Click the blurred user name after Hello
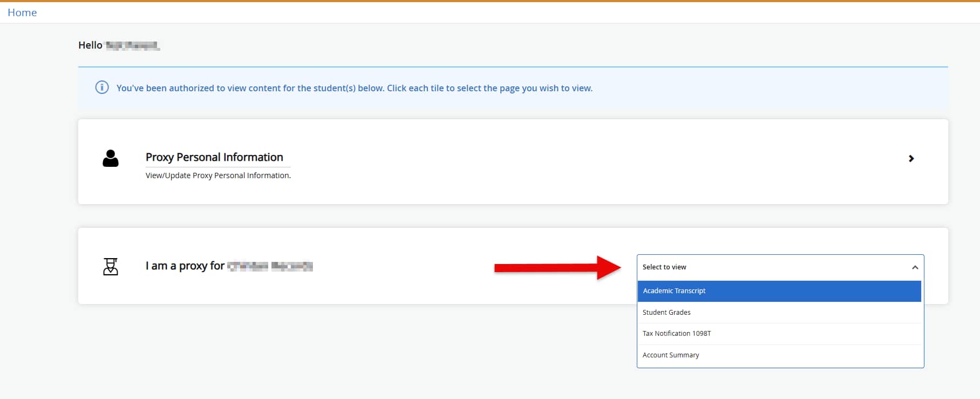The height and width of the screenshot is (399, 980). 132,46
